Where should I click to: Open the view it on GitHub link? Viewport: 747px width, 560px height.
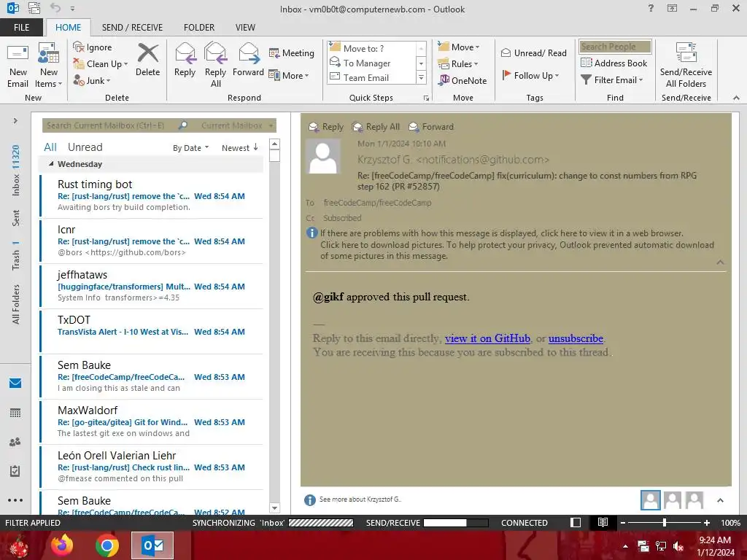[487, 338]
